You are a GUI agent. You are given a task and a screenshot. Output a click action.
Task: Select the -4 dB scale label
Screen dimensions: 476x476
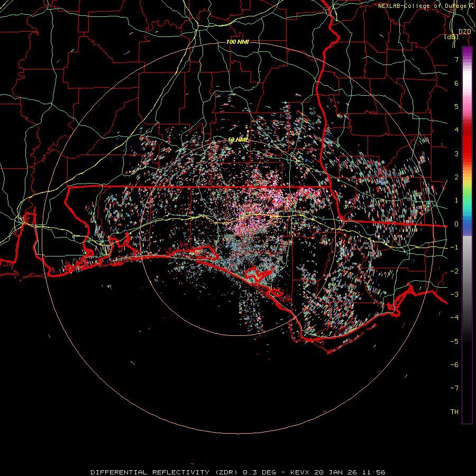coord(454,318)
